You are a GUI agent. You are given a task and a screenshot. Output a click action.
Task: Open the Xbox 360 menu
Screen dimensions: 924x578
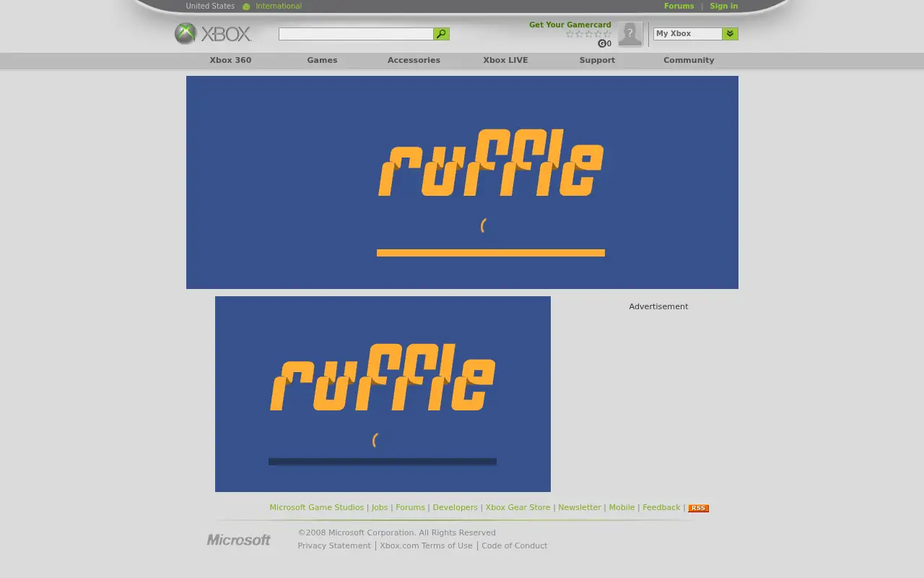pyautogui.click(x=230, y=61)
